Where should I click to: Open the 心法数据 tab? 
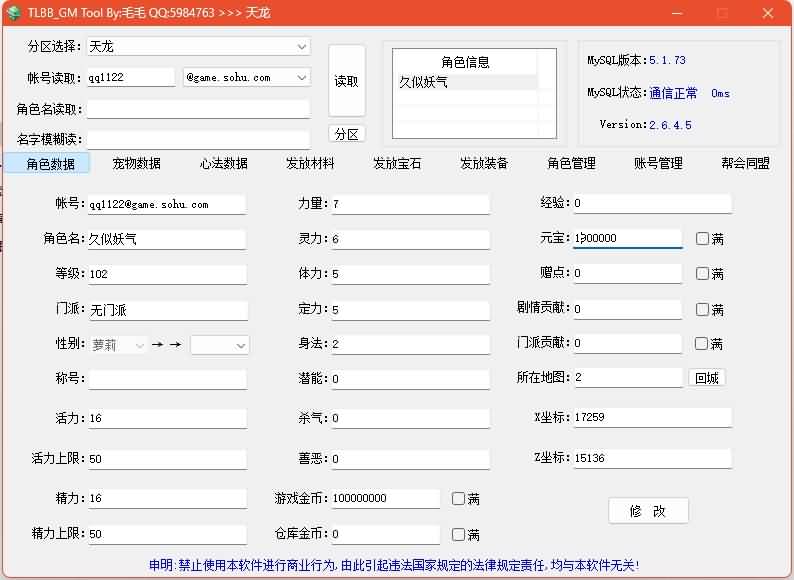[x=224, y=164]
